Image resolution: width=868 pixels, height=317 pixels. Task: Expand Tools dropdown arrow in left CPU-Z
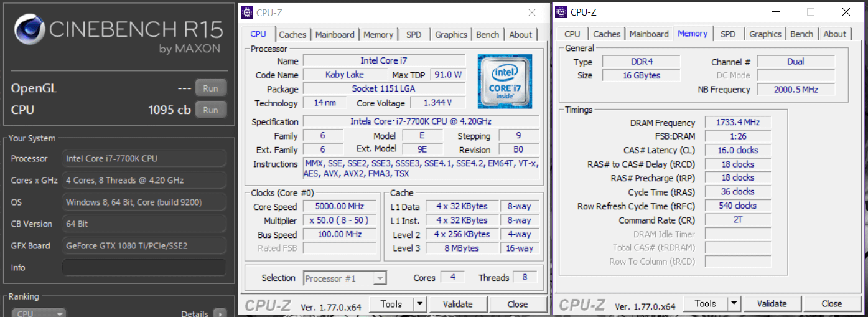click(420, 304)
